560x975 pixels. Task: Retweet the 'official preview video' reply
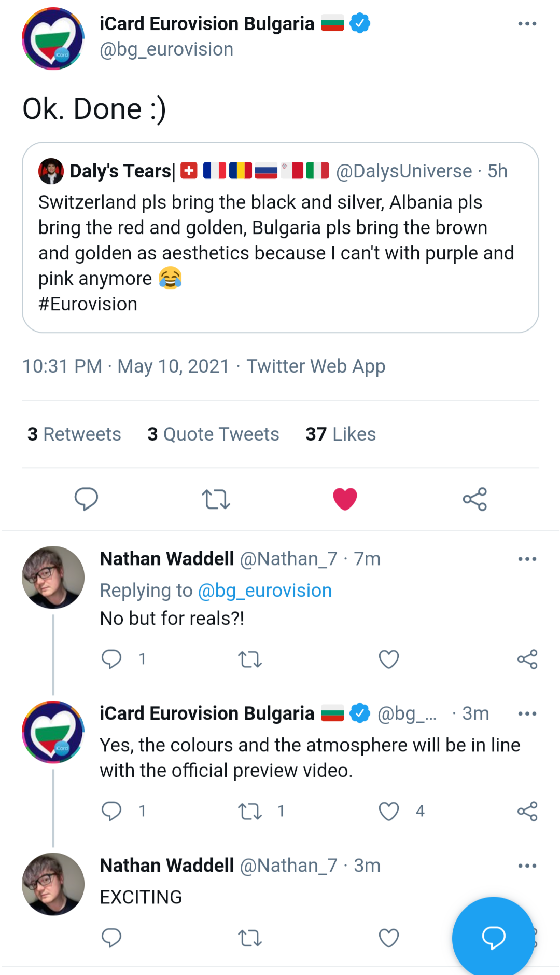[x=250, y=811]
